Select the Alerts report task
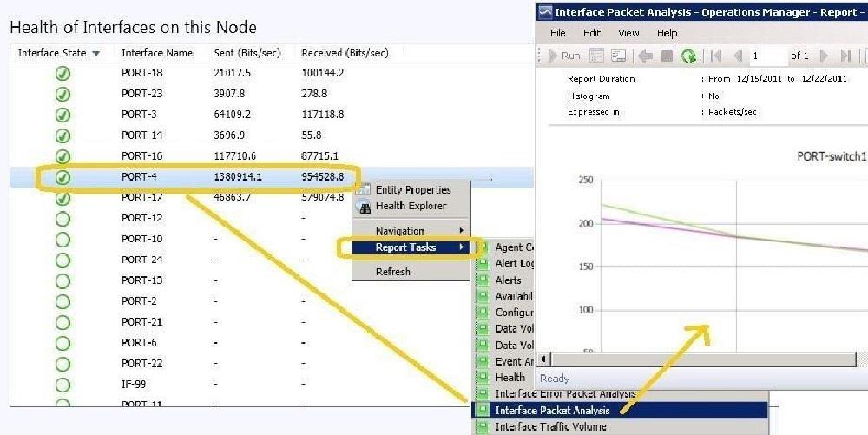Screen dimensions: 868x435 pyautogui.click(x=508, y=280)
